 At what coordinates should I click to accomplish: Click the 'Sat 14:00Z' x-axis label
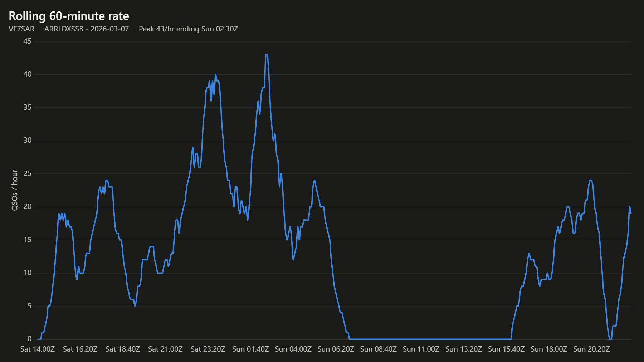click(38, 349)
